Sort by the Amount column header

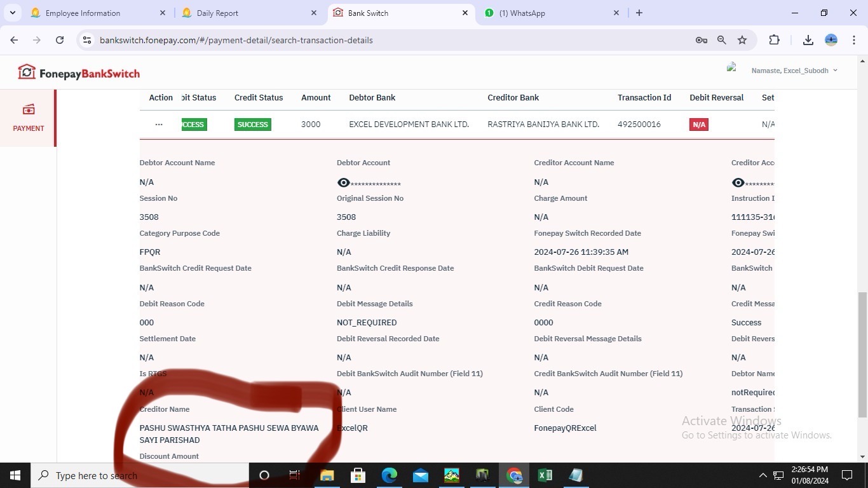(316, 98)
